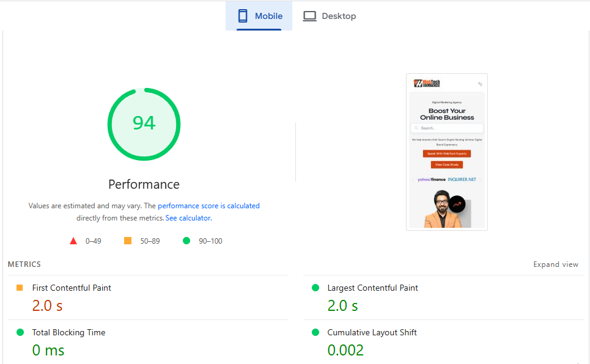Click the black trend arrow badge in preview
This screenshot has height=364, width=590.
click(x=457, y=205)
